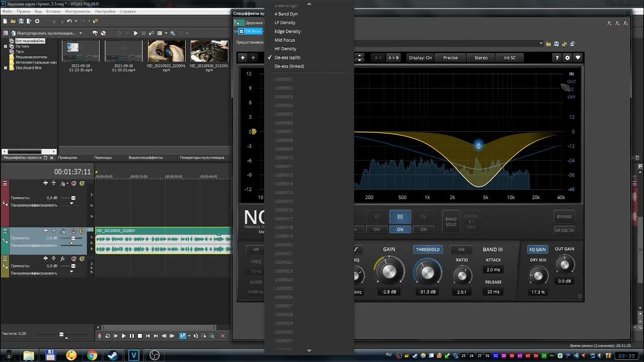Open the media views dropdown arrow
644x362 pixels.
click(166, 33)
